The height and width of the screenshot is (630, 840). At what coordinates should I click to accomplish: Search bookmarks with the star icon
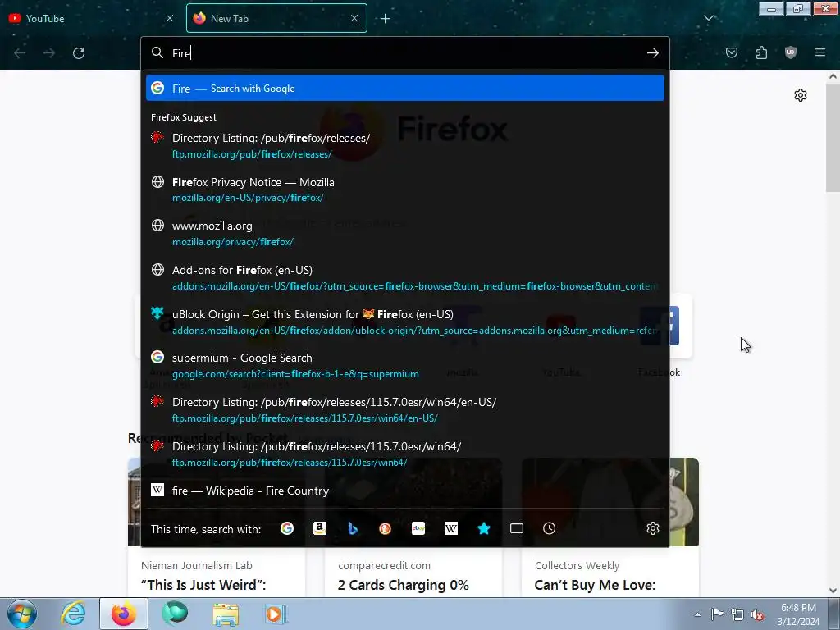pyautogui.click(x=484, y=529)
